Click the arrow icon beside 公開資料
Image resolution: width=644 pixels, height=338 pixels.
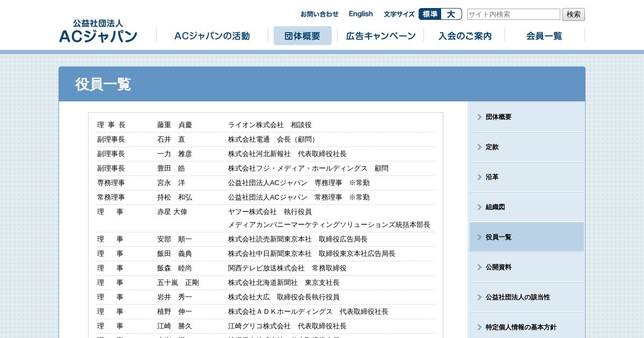(479, 267)
